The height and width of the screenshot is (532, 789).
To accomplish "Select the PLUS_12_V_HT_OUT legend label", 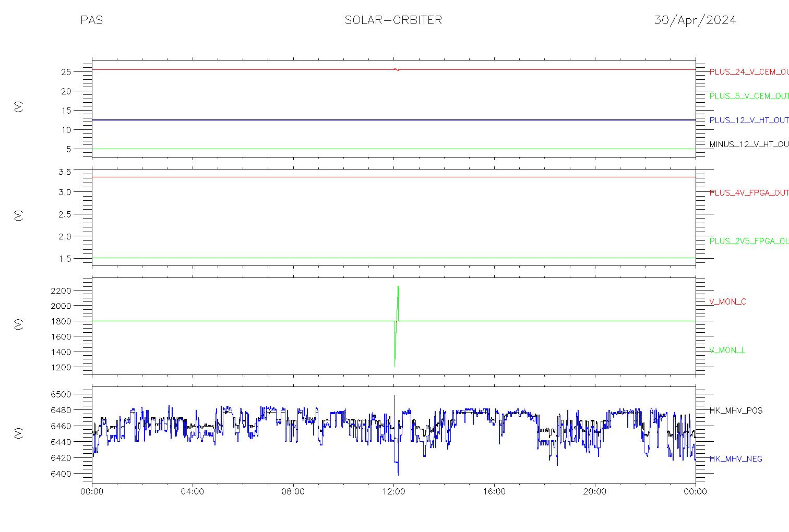I will (749, 120).
